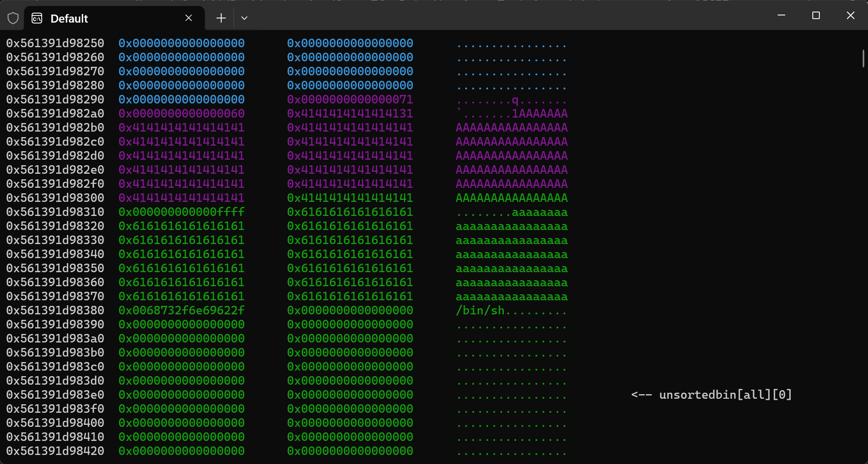The image size is (868, 464).
Task: Click the vertical scrollbar thumb
Action: pyautogui.click(x=863, y=58)
